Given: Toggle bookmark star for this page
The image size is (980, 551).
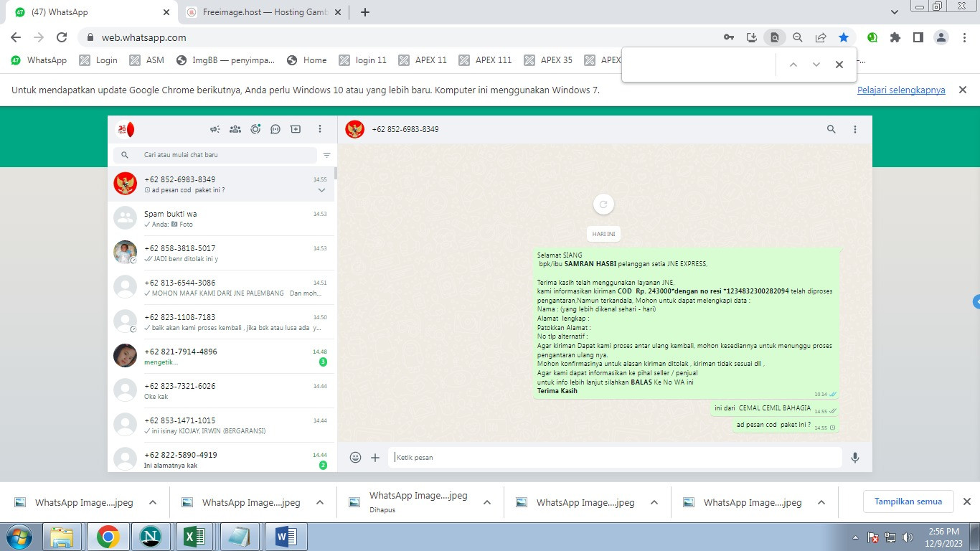Looking at the screenshot, I should [x=844, y=37].
